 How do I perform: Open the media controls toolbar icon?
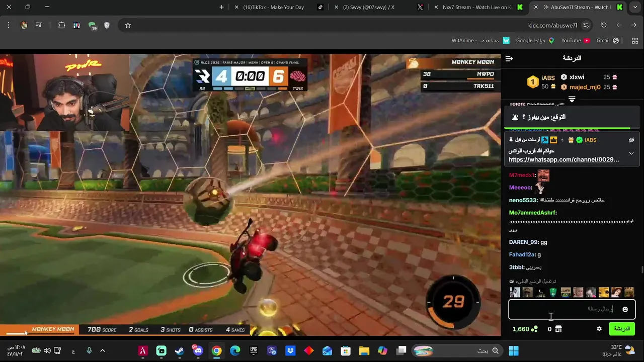(39, 25)
